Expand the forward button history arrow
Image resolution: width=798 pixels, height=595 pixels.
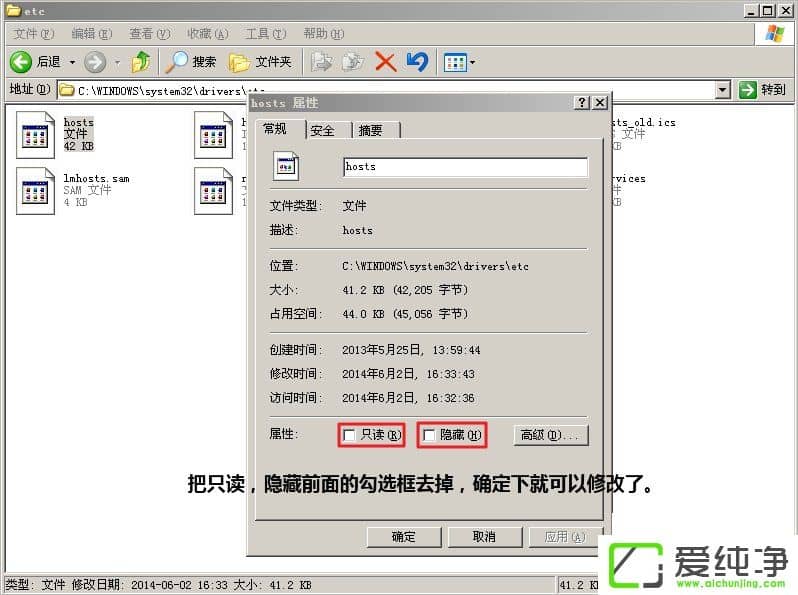(118, 62)
